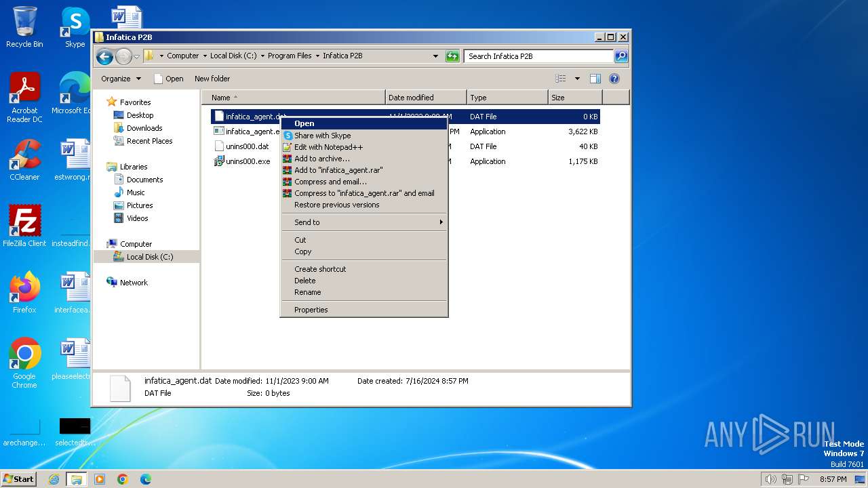Click the Search Infatica P2B field
868x488 pixels.
click(539, 56)
